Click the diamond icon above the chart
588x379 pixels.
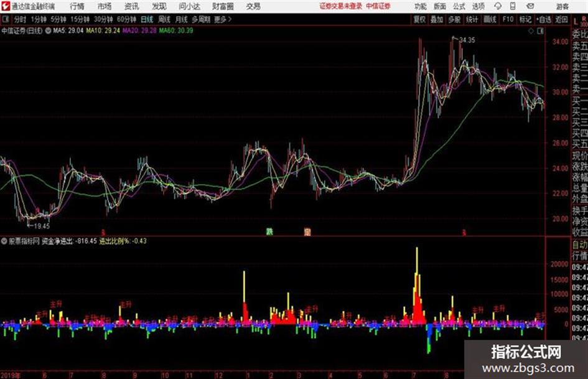point(531,31)
